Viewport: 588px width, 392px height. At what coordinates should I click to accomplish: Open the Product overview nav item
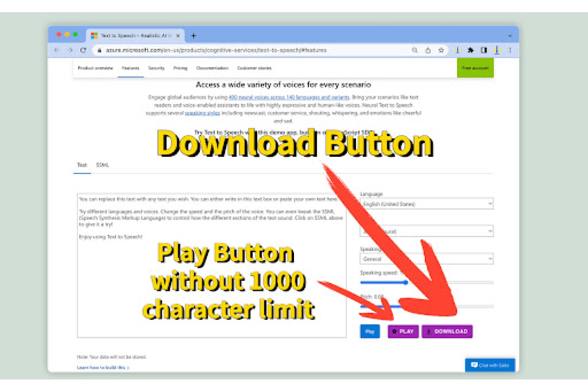(x=95, y=68)
